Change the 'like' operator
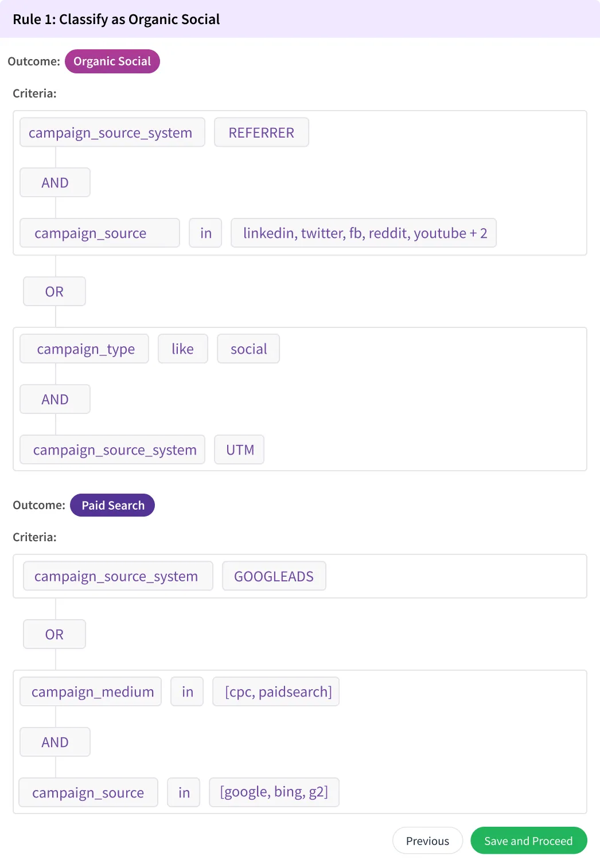 pos(182,349)
